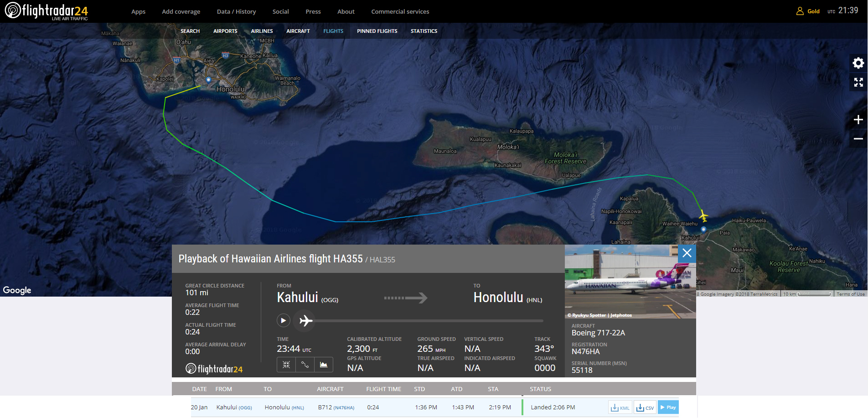Click Kahului airport pin on map
The image size is (868, 418).
(x=703, y=229)
